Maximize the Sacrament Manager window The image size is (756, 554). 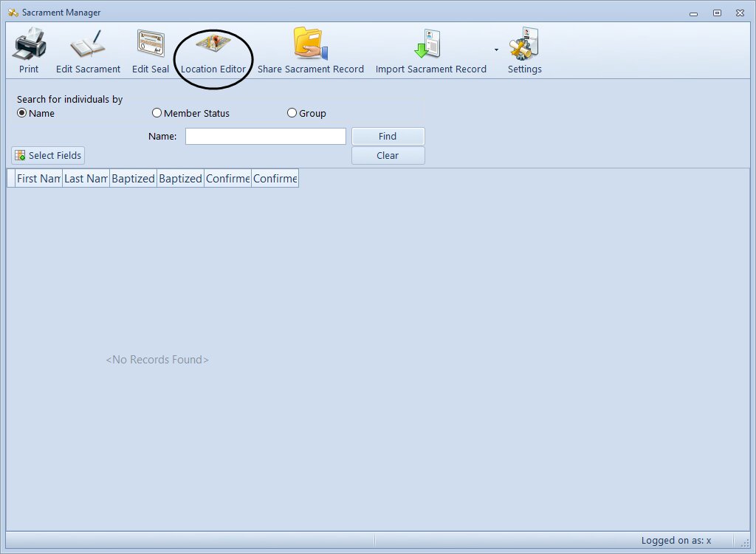(718, 13)
